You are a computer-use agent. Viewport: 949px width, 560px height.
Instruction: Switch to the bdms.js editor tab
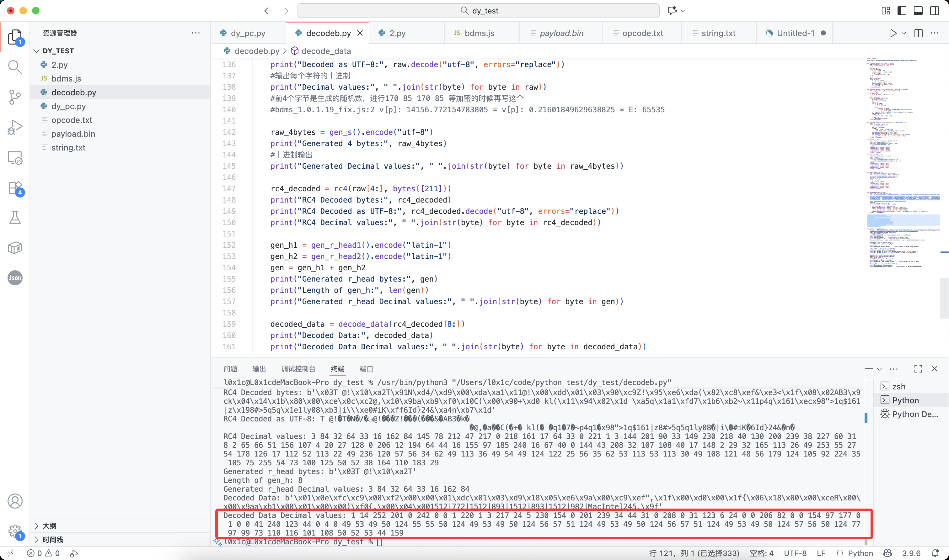(479, 33)
